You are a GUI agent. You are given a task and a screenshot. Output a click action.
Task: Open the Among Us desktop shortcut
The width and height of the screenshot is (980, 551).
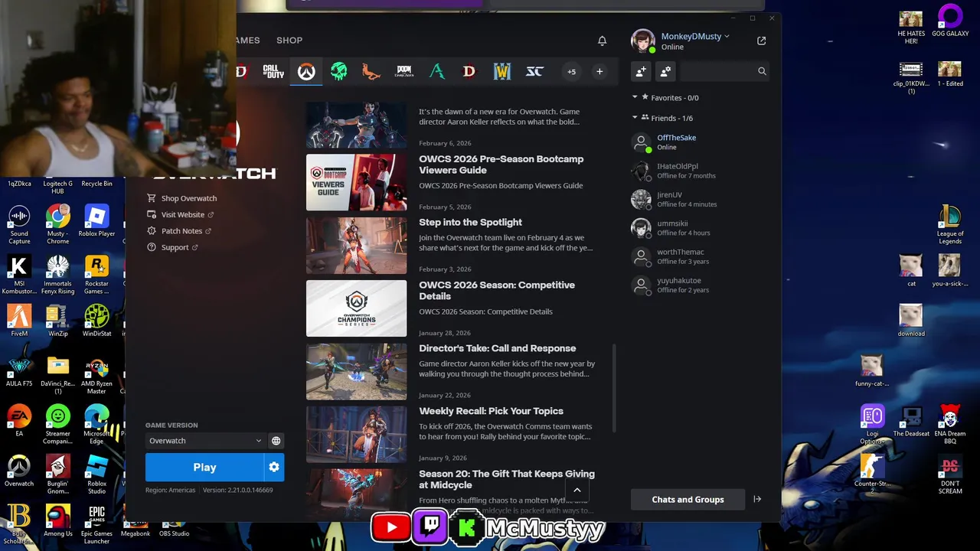57,521
